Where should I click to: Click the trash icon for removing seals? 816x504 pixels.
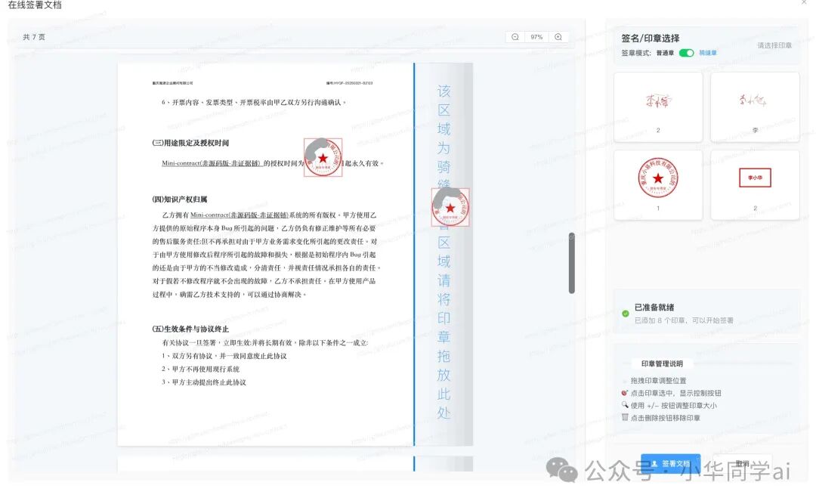tap(626, 416)
